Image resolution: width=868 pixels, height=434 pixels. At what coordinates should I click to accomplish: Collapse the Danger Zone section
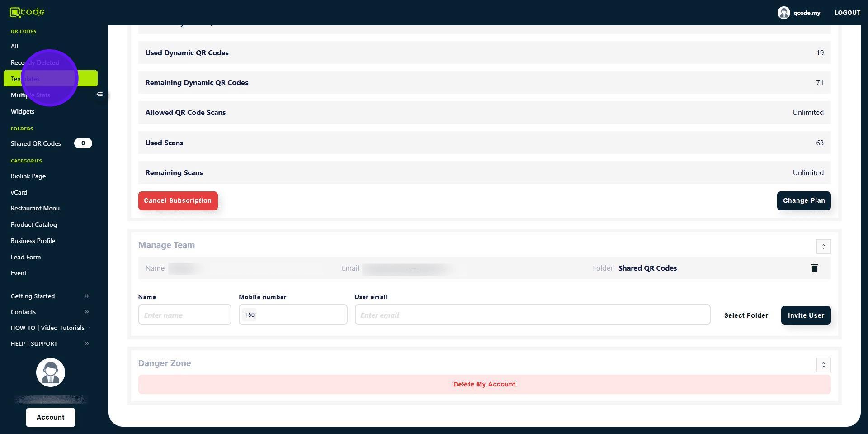[823, 365]
